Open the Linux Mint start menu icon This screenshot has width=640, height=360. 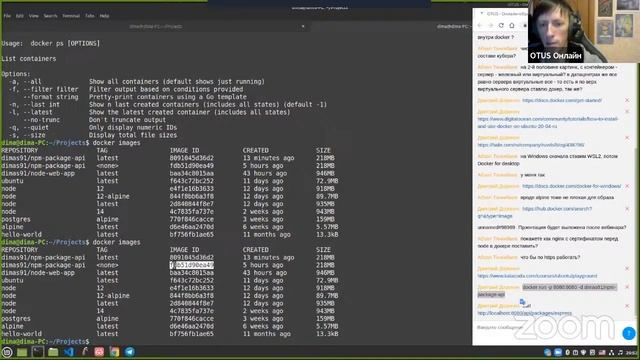(x=7, y=352)
